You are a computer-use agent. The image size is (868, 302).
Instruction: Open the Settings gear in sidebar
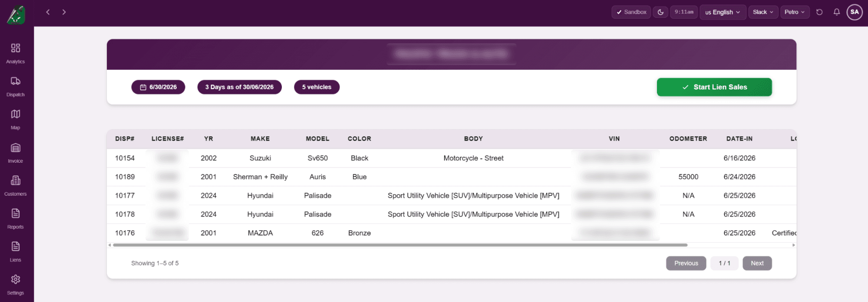[16, 285]
